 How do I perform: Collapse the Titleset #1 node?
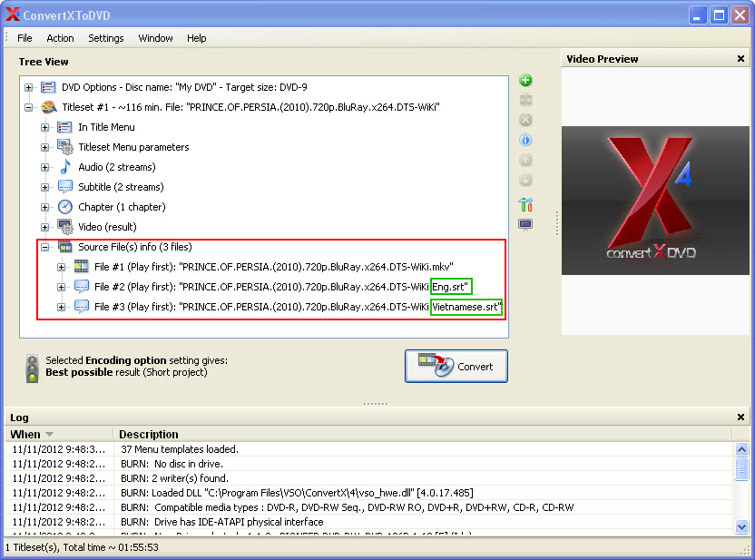click(29, 107)
